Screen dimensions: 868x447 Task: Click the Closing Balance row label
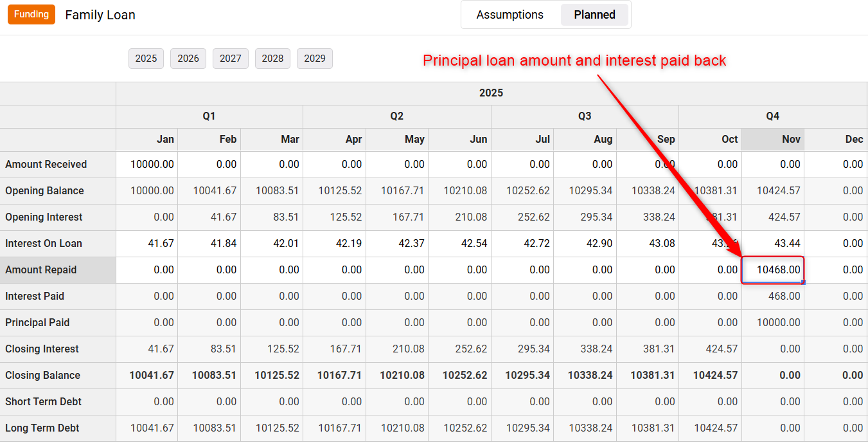coord(58,376)
